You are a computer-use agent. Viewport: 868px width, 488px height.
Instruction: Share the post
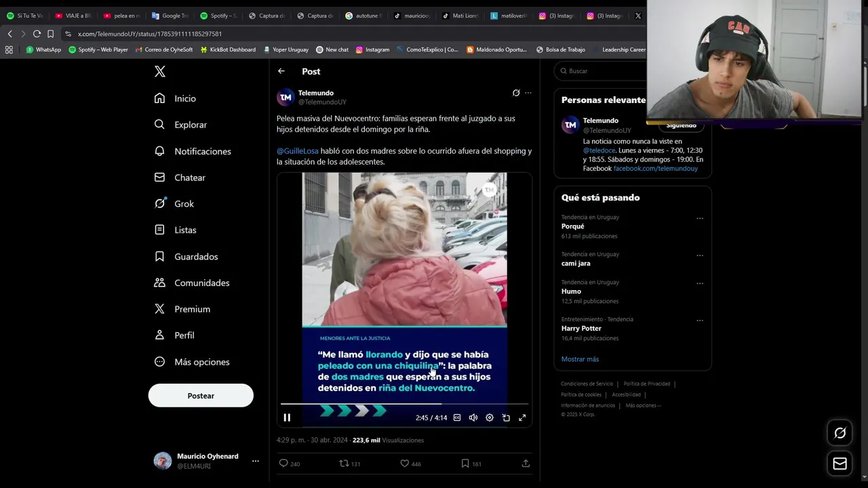(x=526, y=464)
